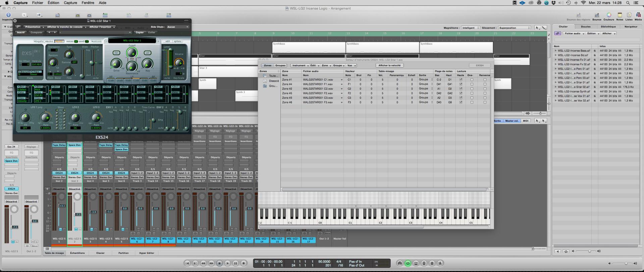Viewport: 644px width, 272px height.
Task: Click the EXS24 button in instrument editor
Action: click(x=480, y=65)
